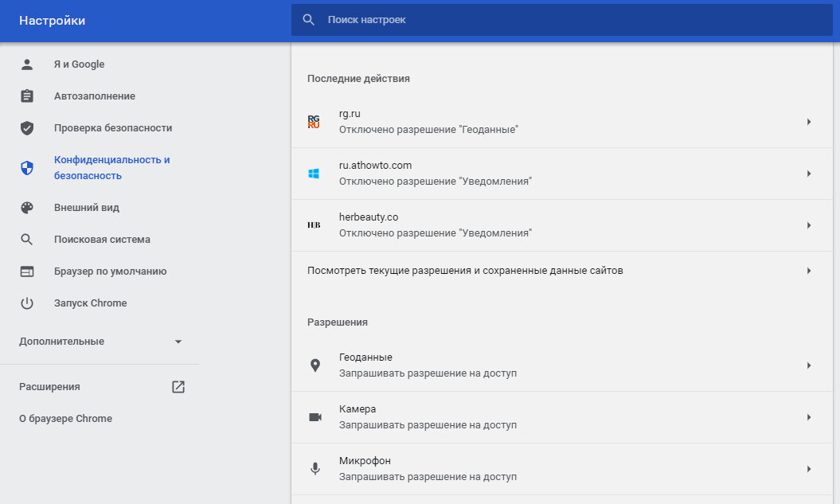Open the Расширения link
This screenshot has width=840, height=504.
point(50,387)
